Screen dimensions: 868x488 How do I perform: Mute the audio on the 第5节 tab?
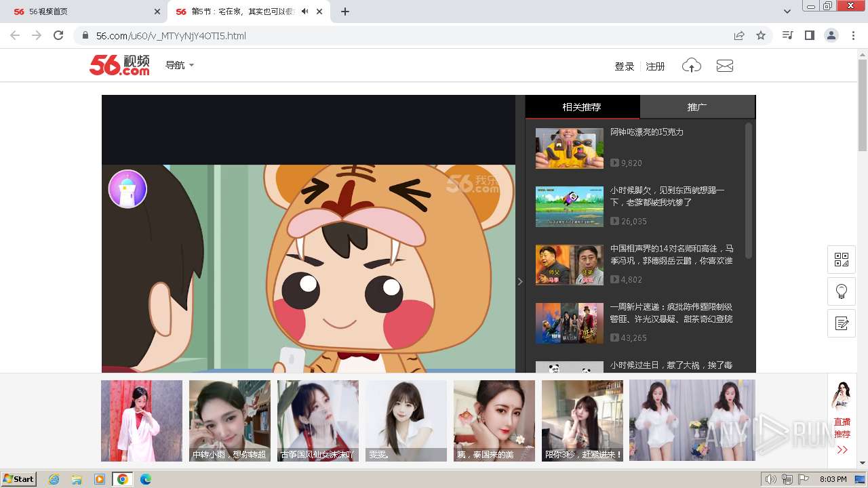tap(305, 12)
